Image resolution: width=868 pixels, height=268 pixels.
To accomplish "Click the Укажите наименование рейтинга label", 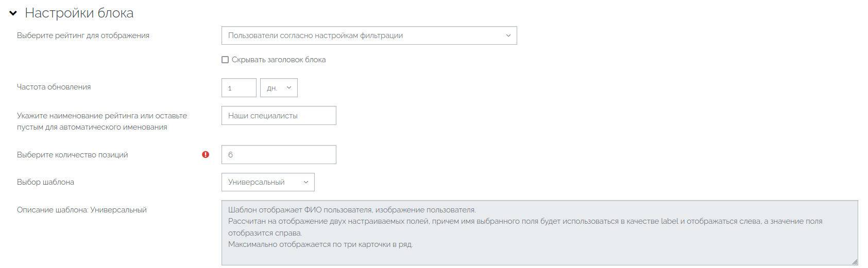I will pyautogui.click(x=102, y=121).
